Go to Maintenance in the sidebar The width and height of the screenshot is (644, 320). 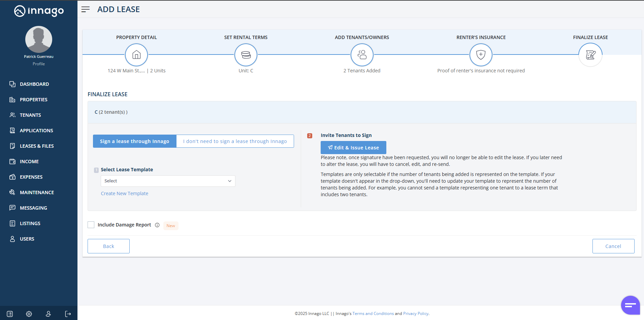tap(37, 192)
